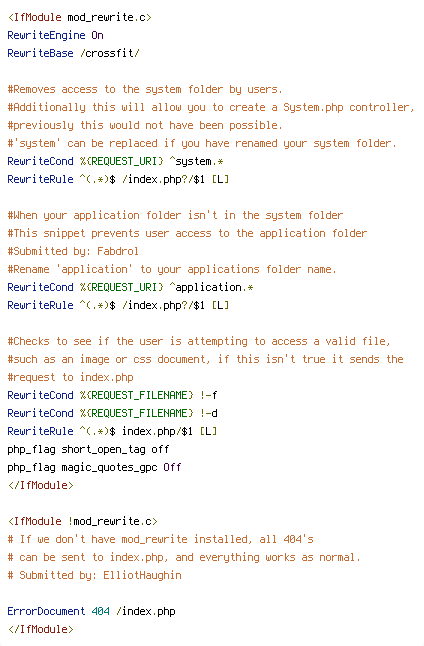Click the RewriteCond ^system.* line
Image resolution: width=424 pixels, height=646 pixels.
click(x=115, y=162)
